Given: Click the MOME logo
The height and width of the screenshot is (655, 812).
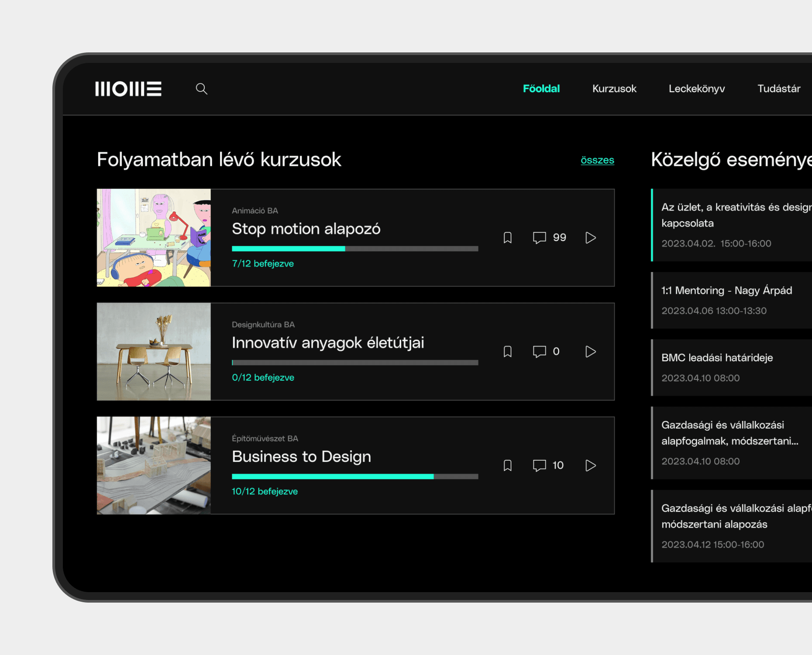Looking at the screenshot, I should click(128, 89).
